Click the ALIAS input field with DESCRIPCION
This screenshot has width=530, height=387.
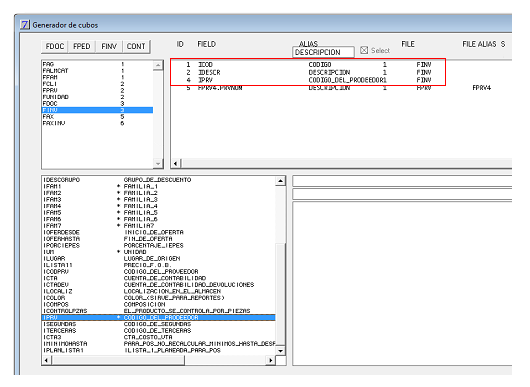tap(323, 52)
